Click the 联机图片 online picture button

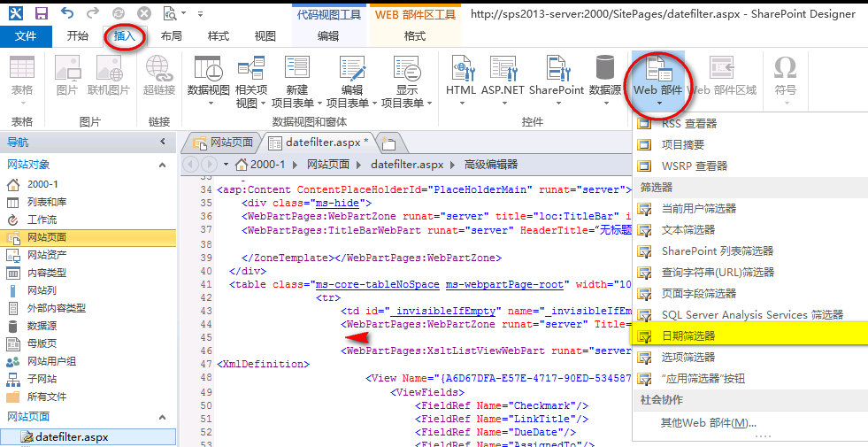tap(109, 78)
